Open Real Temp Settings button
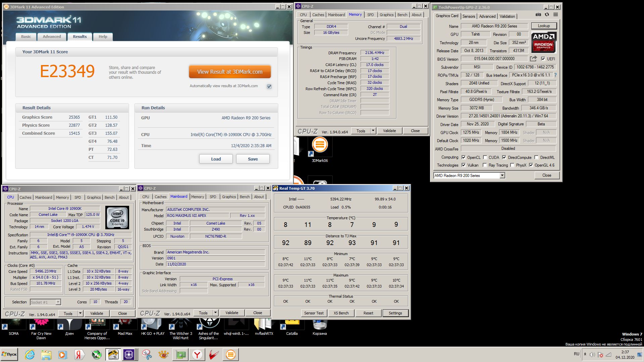The height and width of the screenshot is (362, 644). [x=395, y=313]
